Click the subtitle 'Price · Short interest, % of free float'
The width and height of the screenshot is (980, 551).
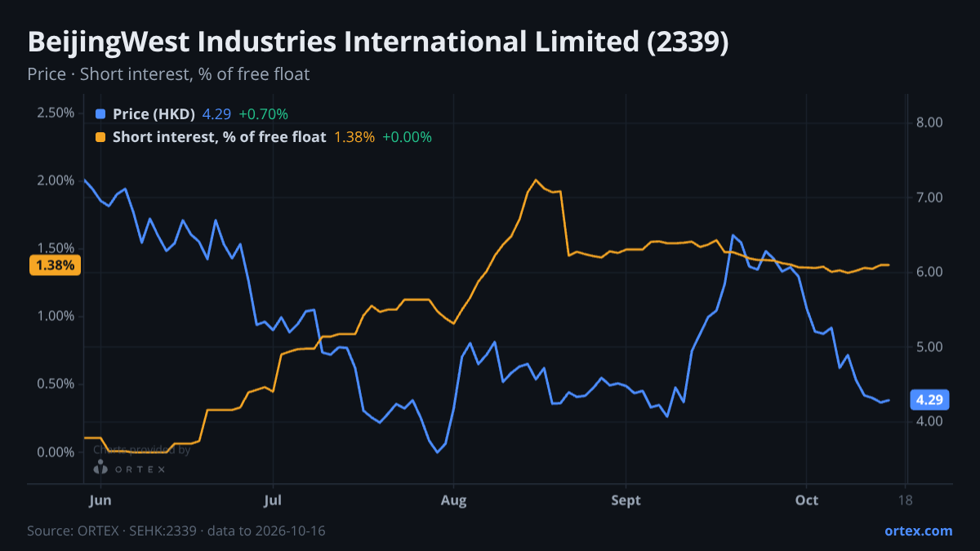168,74
